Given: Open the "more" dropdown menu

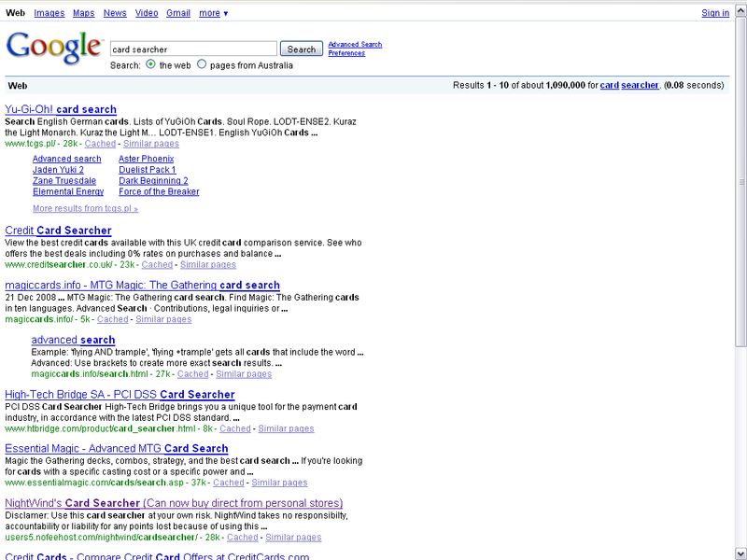Looking at the screenshot, I should [x=213, y=13].
